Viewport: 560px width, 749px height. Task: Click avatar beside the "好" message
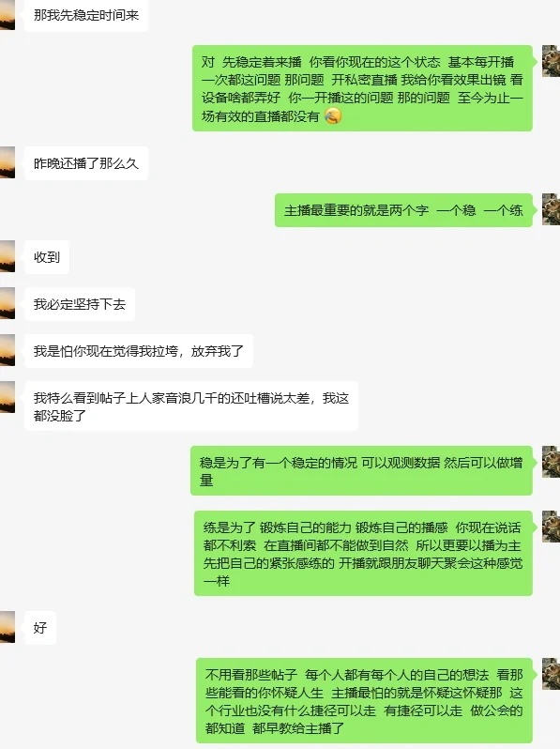[x=8, y=627]
